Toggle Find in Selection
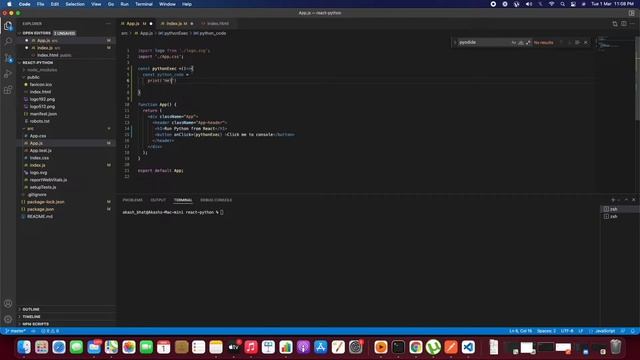This screenshot has height=360, width=640. 577,42
